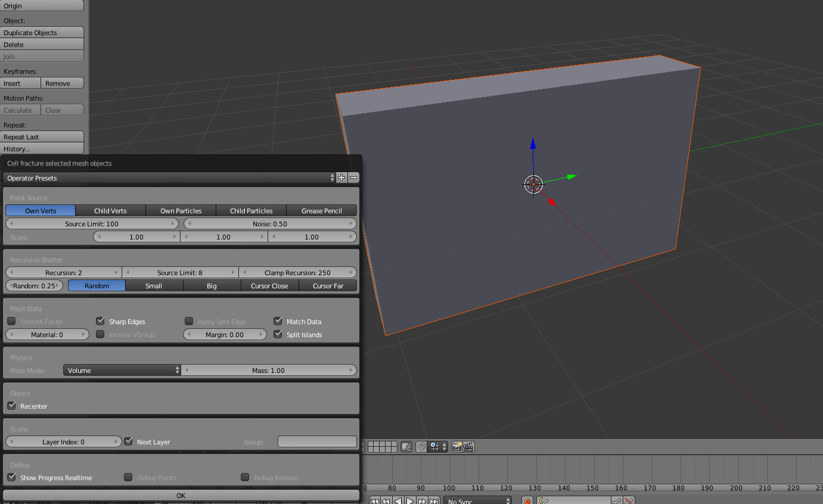Screen dimensions: 823x504
Task: Confirm cell fracture with OK button
Action: point(181,495)
